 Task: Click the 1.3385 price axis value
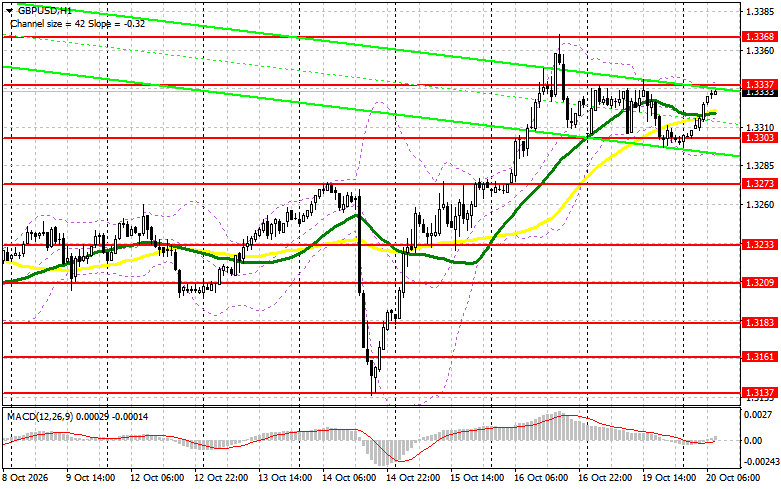click(x=760, y=10)
